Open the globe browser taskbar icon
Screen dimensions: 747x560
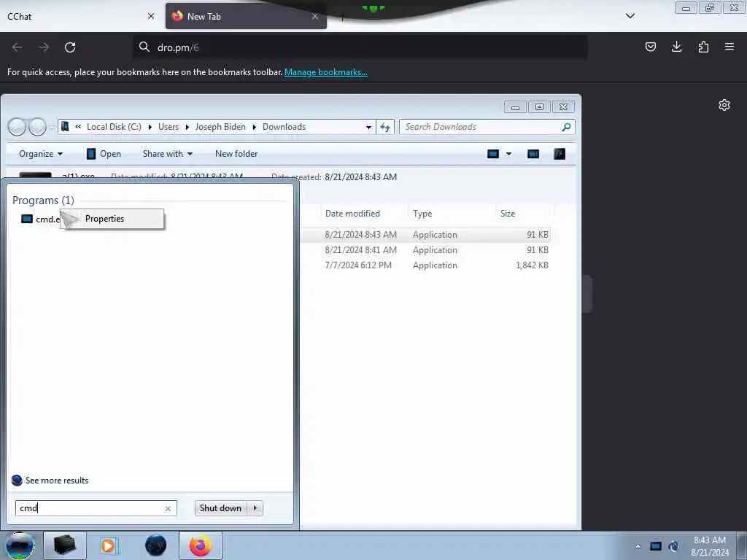[156, 545]
